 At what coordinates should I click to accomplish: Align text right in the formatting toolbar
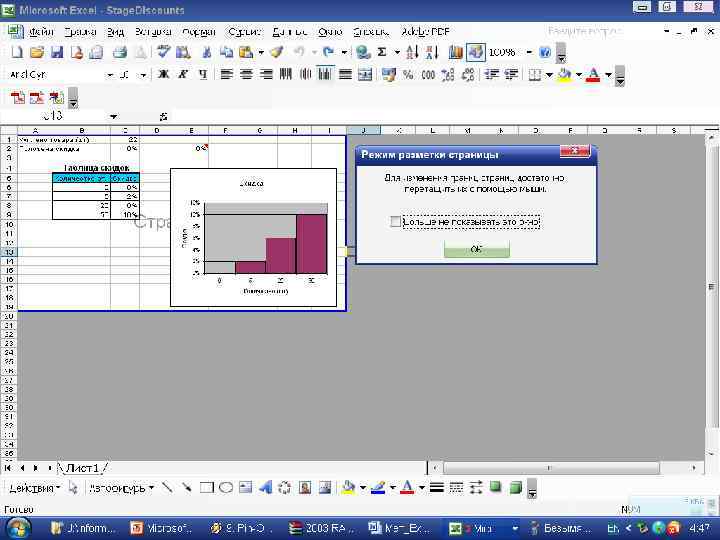266,74
